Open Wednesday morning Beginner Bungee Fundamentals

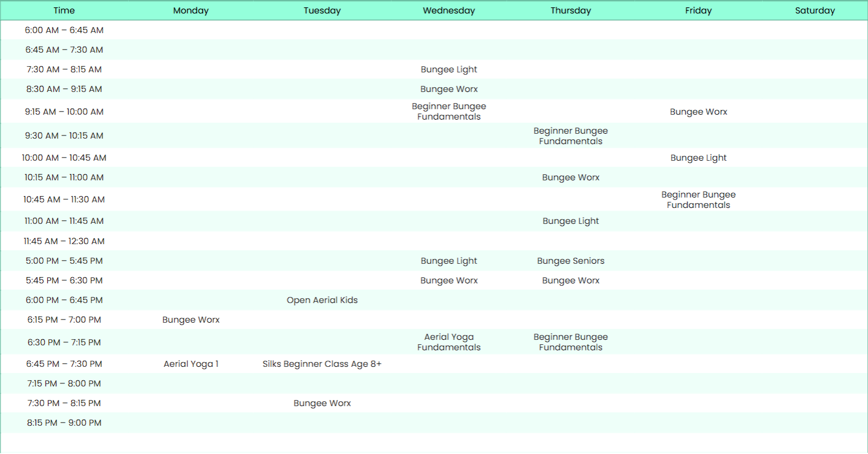pyautogui.click(x=448, y=112)
